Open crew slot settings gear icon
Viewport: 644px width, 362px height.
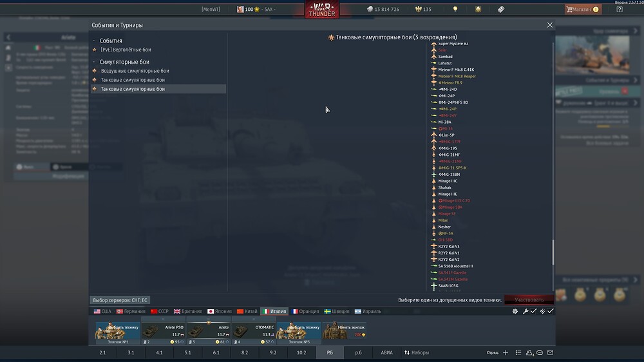(x=515, y=312)
